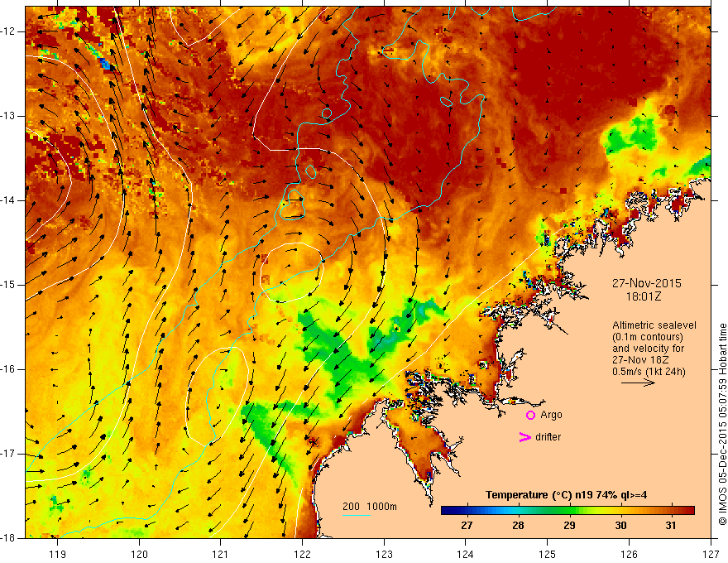Click the 'Altimetric sealevel' caption line
The height and width of the screenshot is (563, 728).
tap(654, 325)
